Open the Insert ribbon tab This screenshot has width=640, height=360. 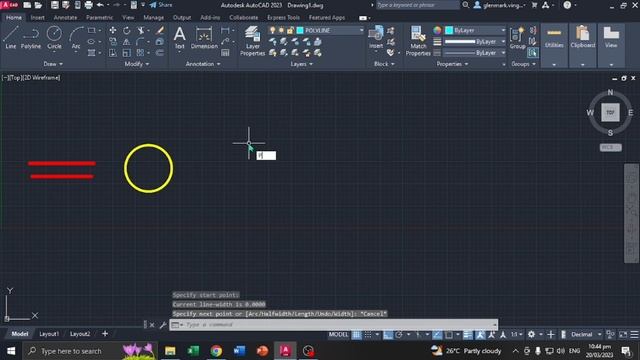pos(38,18)
